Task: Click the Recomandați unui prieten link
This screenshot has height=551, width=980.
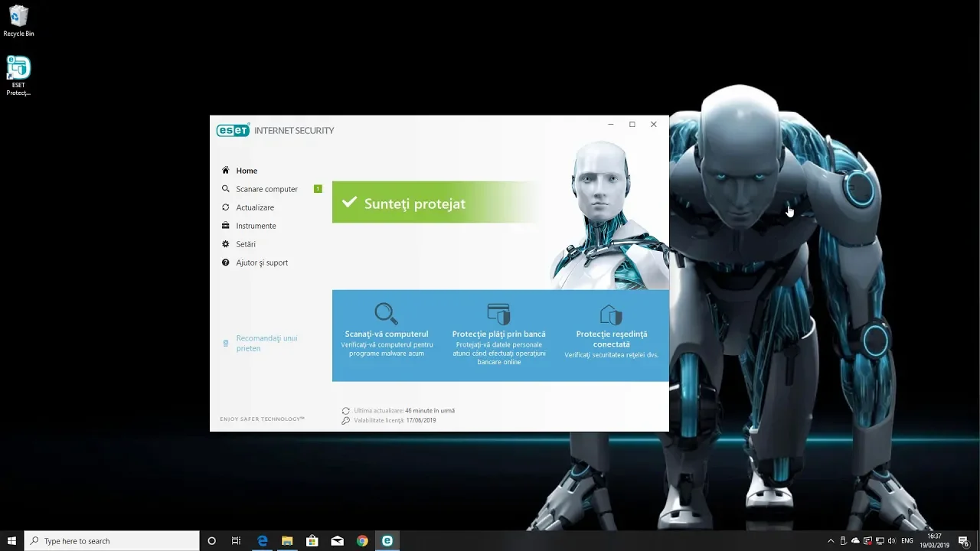Action: pos(266,343)
